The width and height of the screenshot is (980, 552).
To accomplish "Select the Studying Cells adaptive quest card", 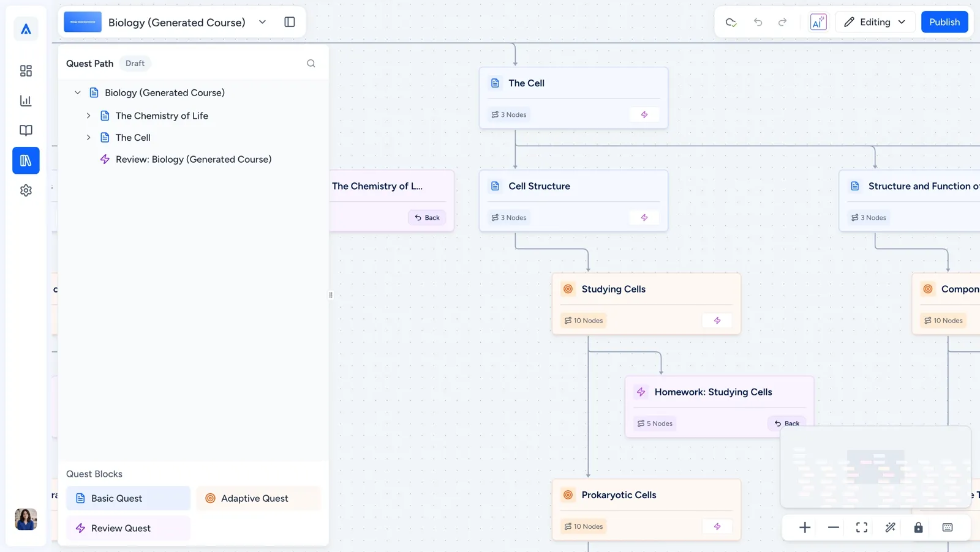I will [x=646, y=304].
